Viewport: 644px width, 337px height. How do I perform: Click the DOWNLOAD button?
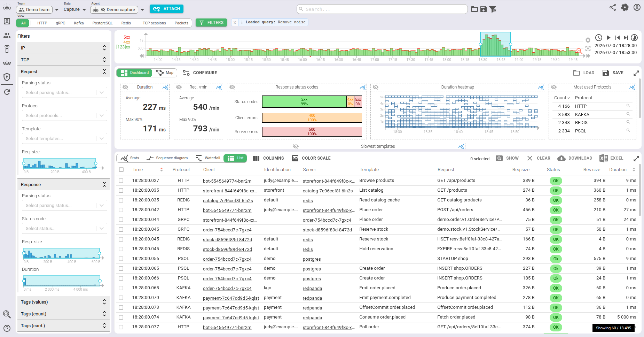575,158
